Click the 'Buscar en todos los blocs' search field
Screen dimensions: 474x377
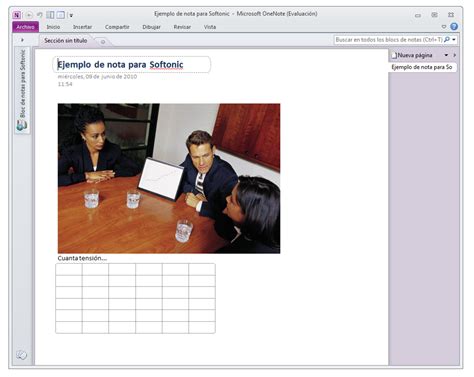point(389,40)
